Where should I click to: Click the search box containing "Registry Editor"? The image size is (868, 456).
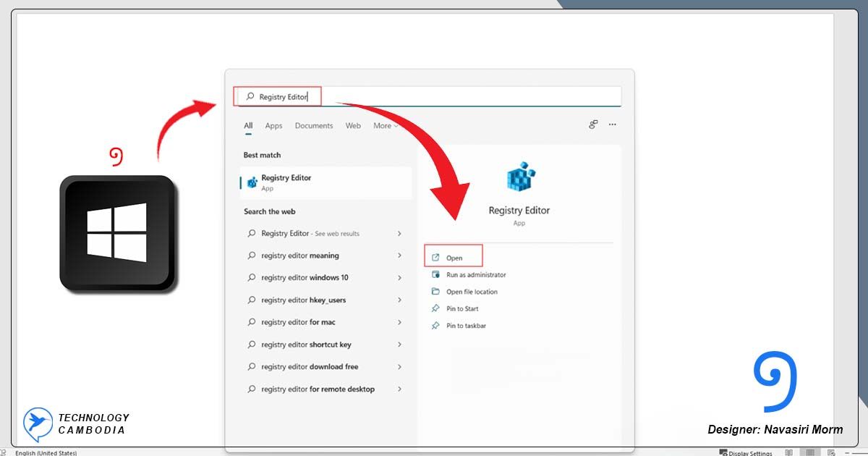[x=427, y=96]
